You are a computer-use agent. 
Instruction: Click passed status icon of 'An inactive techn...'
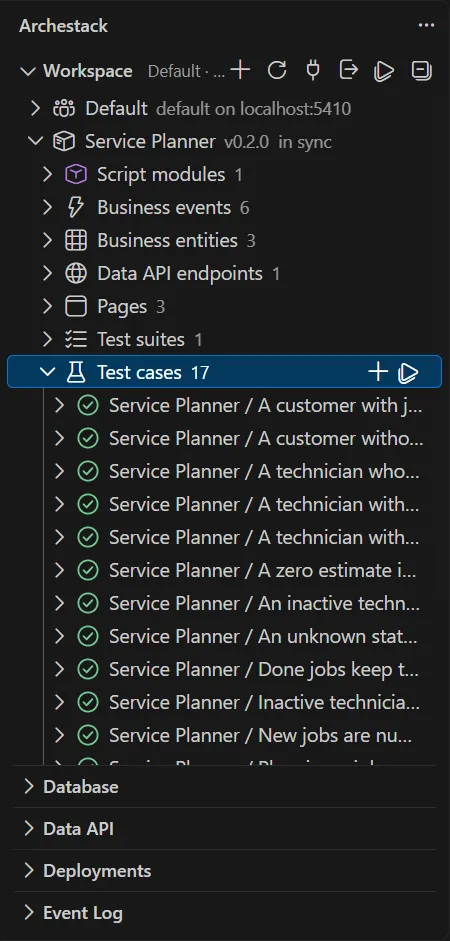[88, 603]
